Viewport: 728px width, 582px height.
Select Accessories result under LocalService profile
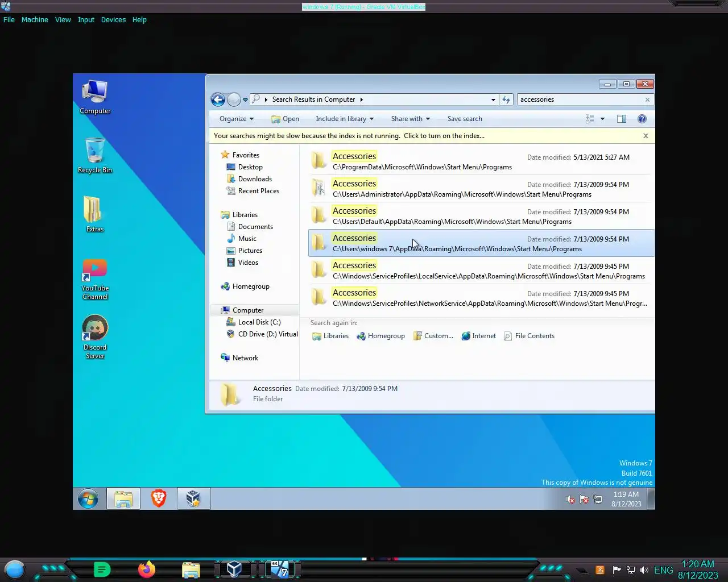coord(481,270)
